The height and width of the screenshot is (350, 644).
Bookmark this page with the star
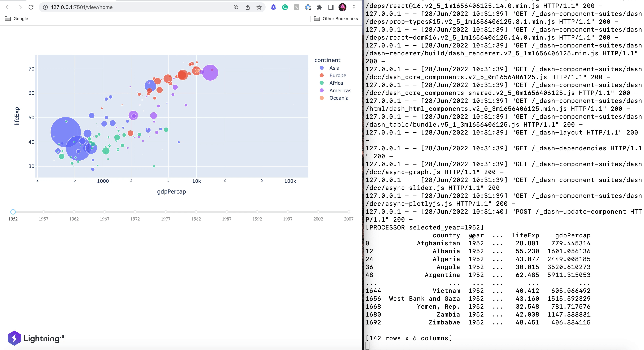[x=259, y=7]
